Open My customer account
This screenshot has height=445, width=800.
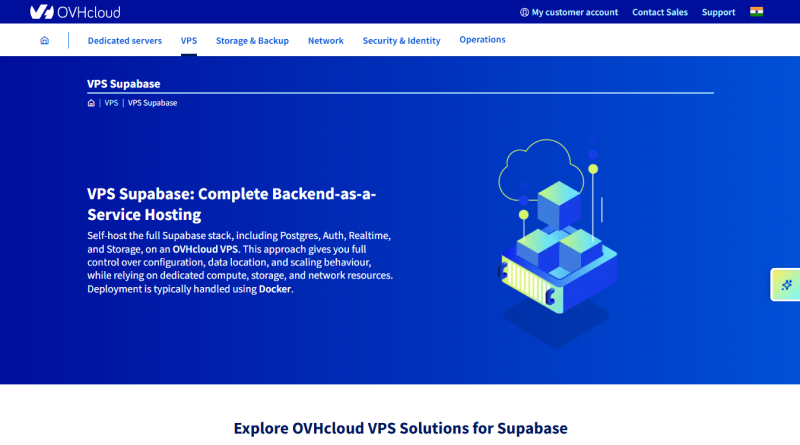[x=569, y=12]
